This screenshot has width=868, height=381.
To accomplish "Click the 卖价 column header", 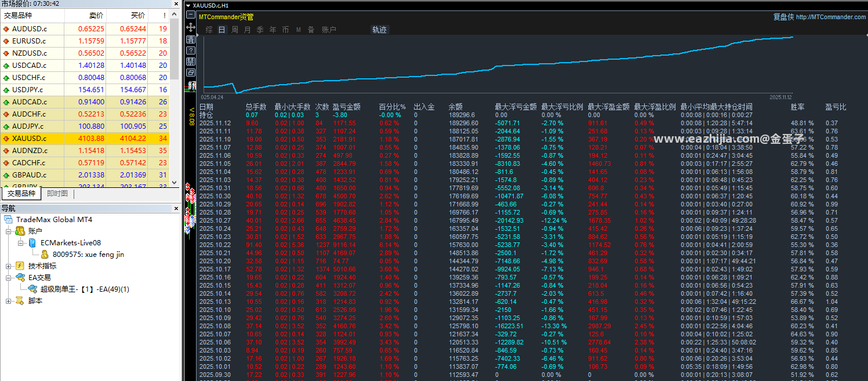I will pyautogui.click(x=85, y=16).
